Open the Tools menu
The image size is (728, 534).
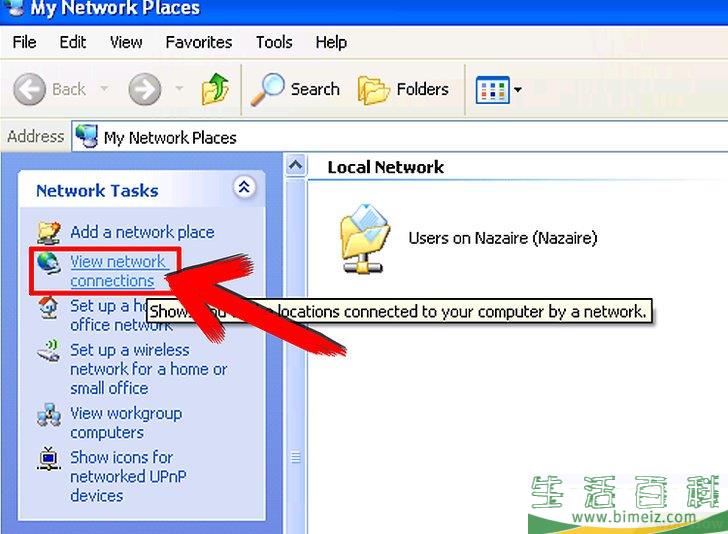coord(274,42)
